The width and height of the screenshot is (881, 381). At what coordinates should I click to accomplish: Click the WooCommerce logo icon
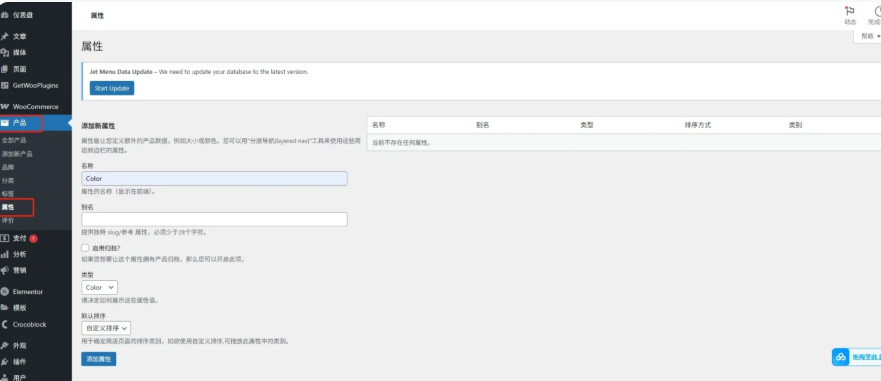tap(4, 106)
